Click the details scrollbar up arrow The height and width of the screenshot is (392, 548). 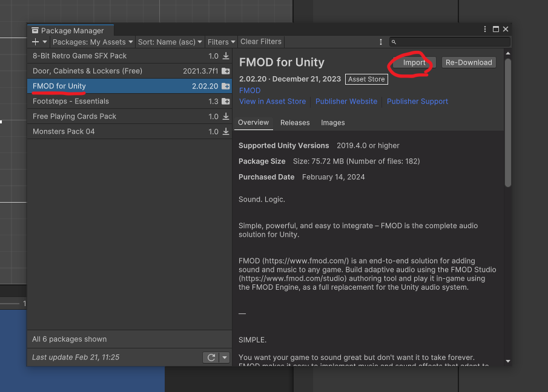tap(508, 53)
